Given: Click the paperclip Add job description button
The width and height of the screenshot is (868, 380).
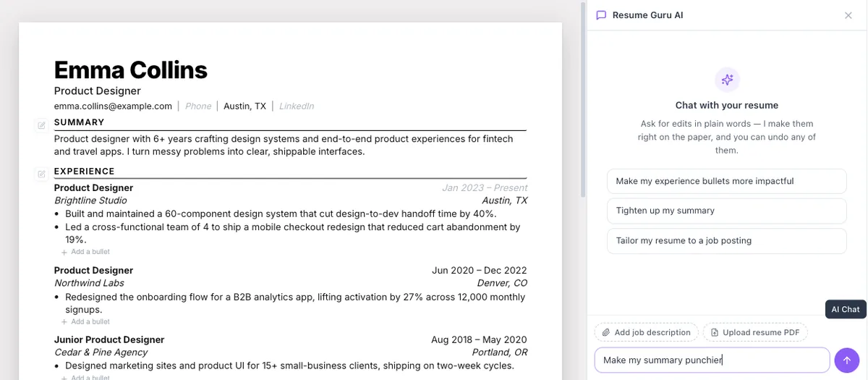Looking at the screenshot, I should 646,332.
